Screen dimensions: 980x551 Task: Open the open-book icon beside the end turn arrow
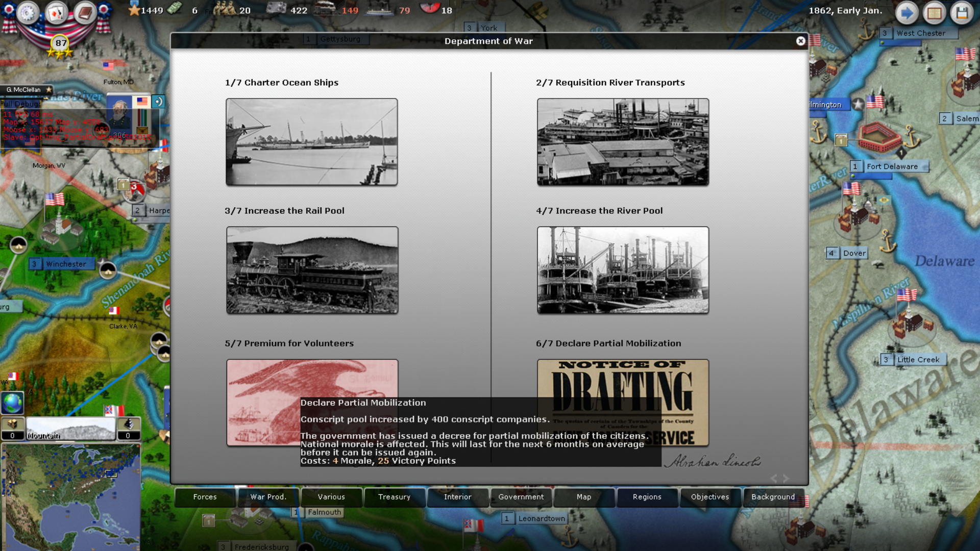[935, 12]
